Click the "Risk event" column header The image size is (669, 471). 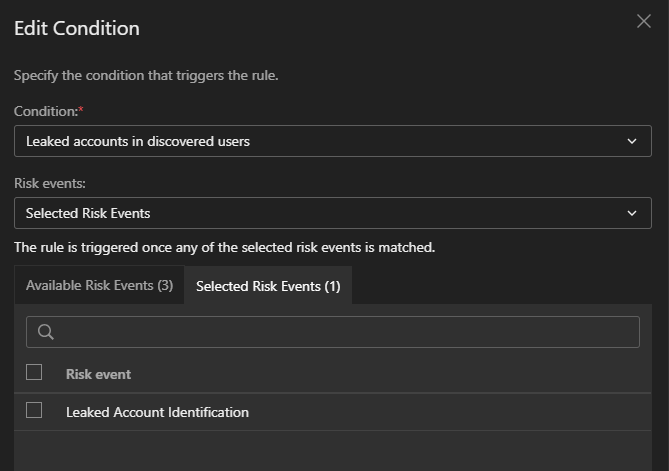(x=98, y=374)
